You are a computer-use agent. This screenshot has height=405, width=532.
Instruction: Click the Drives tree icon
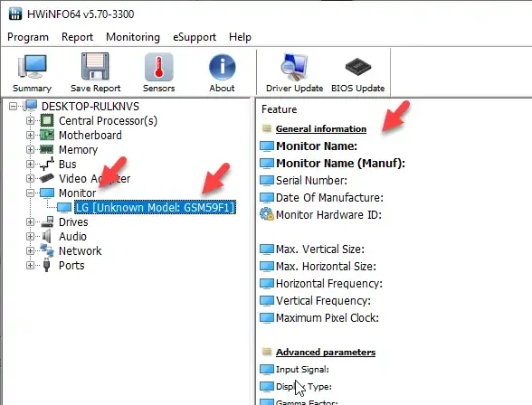pos(47,222)
